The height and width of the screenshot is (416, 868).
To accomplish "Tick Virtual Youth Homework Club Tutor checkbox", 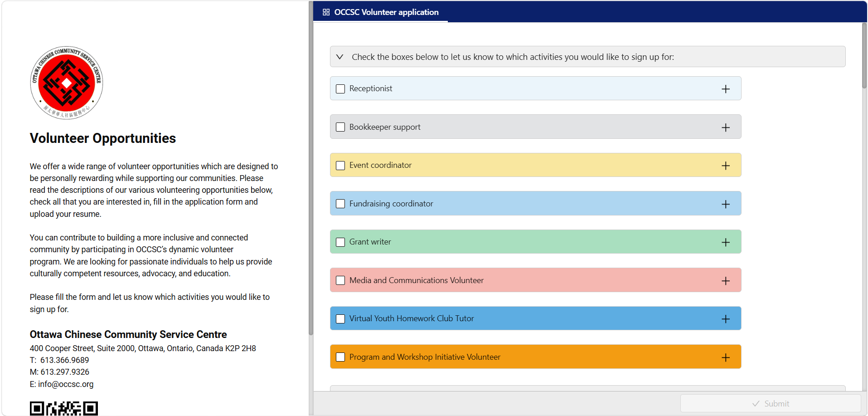I will point(340,319).
